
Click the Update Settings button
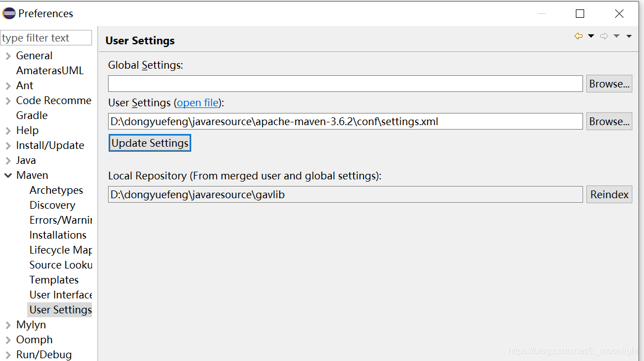coord(150,143)
